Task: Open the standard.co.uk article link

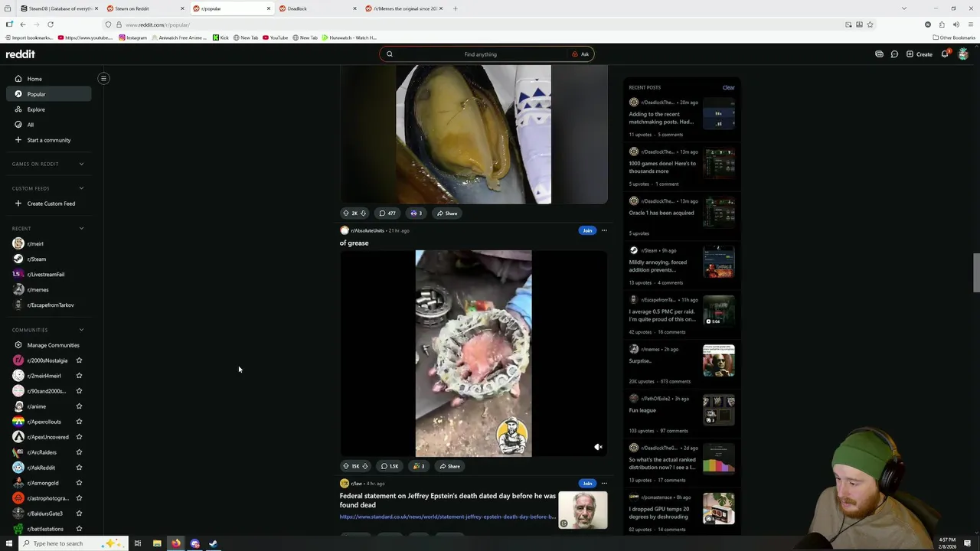Action: click(x=448, y=517)
